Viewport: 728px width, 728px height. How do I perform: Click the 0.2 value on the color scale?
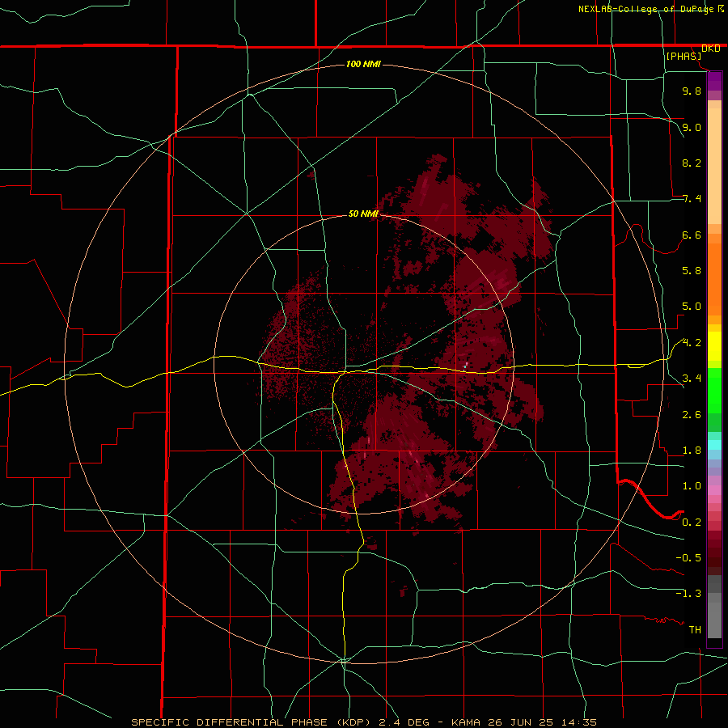pos(692,523)
